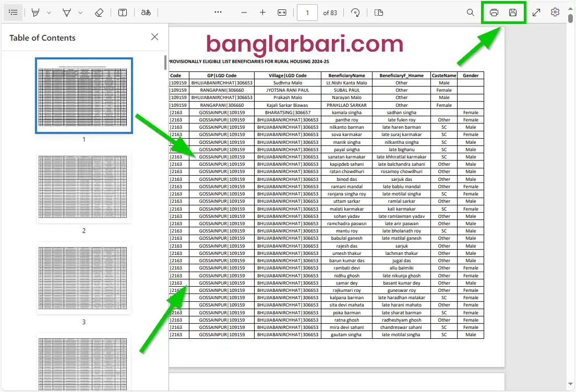Image resolution: width=576 pixels, height=392 pixels.
Task: Activate the Add text tool
Action: click(x=122, y=13)
